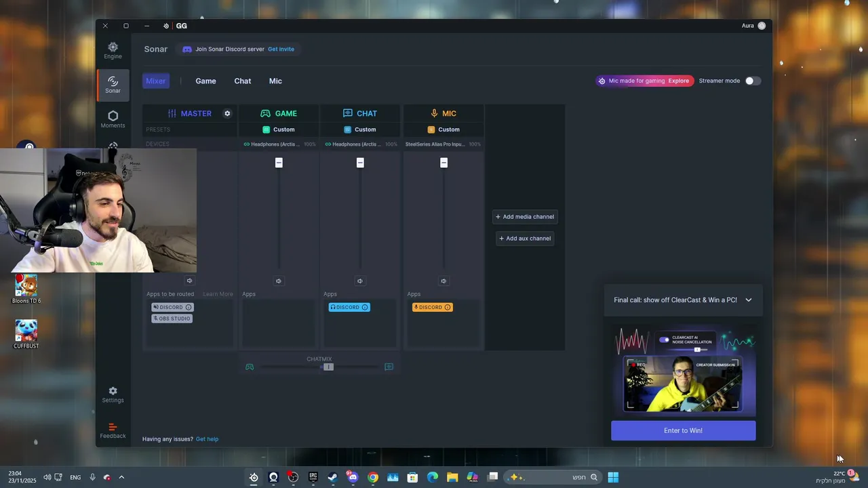Click the Get invite link

point(281,49)
